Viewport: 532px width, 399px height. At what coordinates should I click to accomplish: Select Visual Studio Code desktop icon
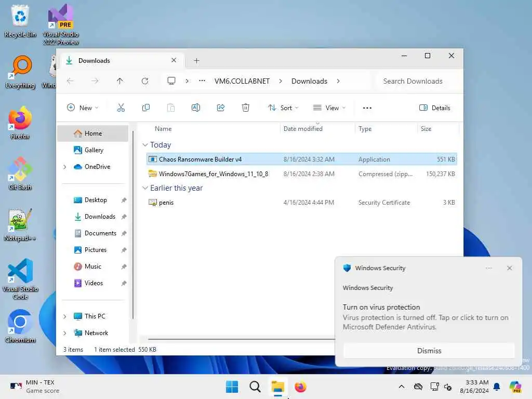point(20,279)
